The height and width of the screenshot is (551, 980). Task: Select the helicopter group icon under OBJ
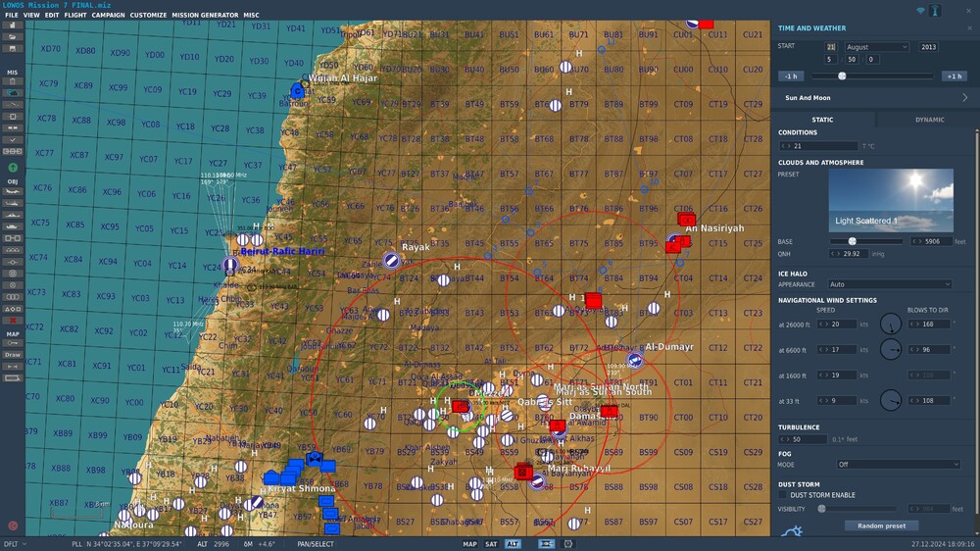[x=12, y=203]
